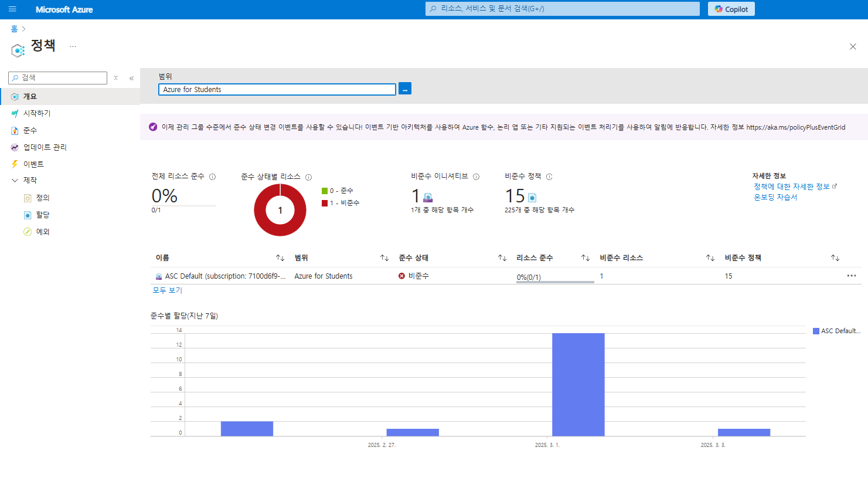The image size is (868, 481).
Task: Select 개요 in the sidebar
Action: (x=70, y=96)
